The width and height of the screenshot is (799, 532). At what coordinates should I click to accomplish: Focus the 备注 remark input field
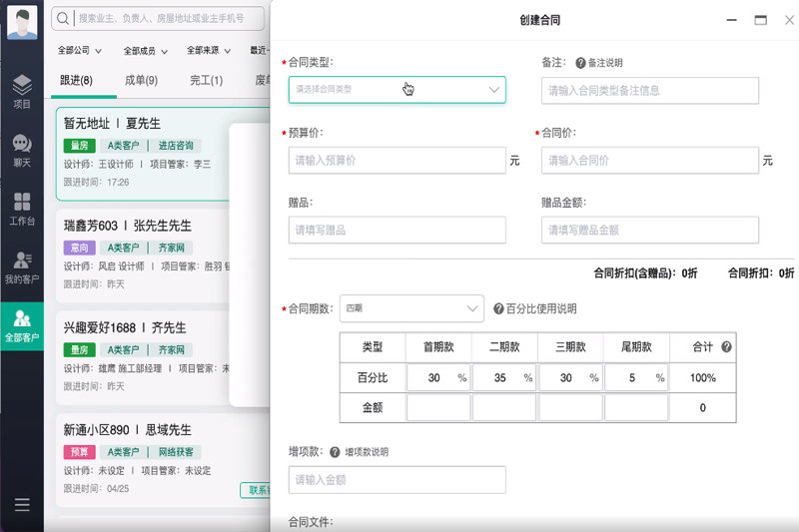tap(650, 91)
